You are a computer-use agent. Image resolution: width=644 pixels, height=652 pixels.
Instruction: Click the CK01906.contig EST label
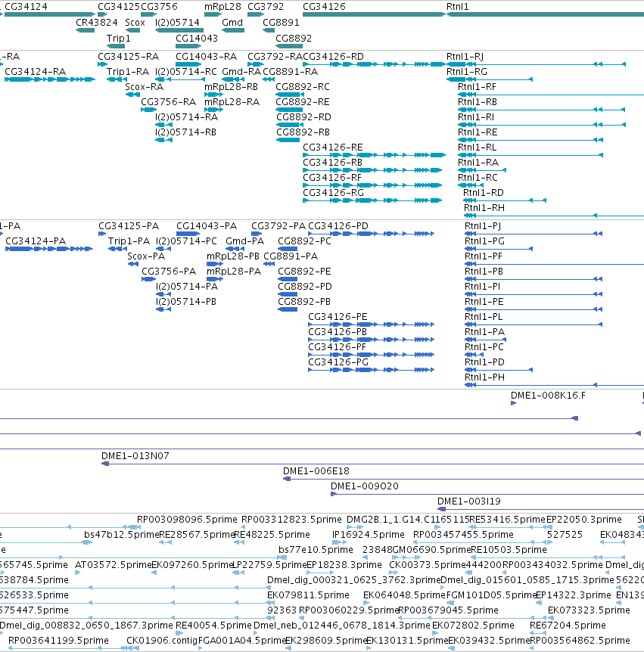162,641
